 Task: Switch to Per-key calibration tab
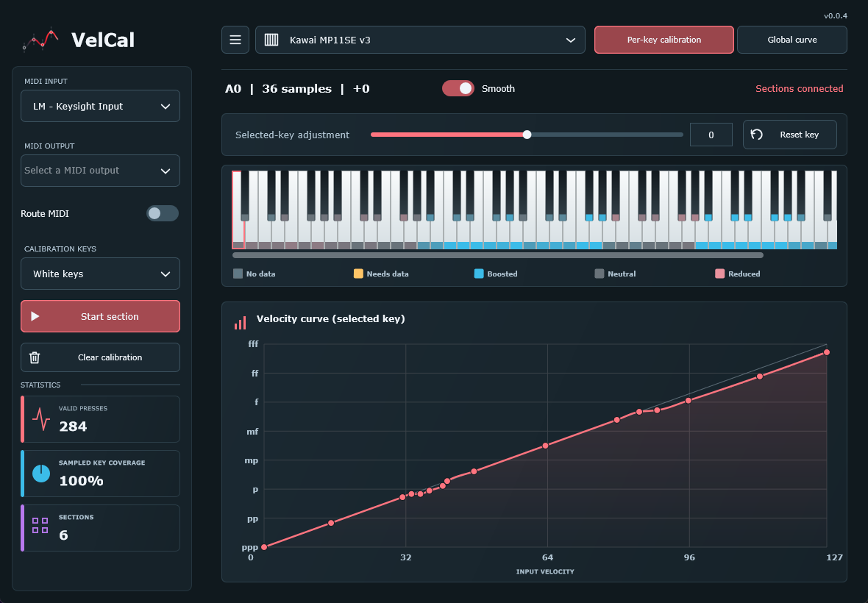[664, 40]
